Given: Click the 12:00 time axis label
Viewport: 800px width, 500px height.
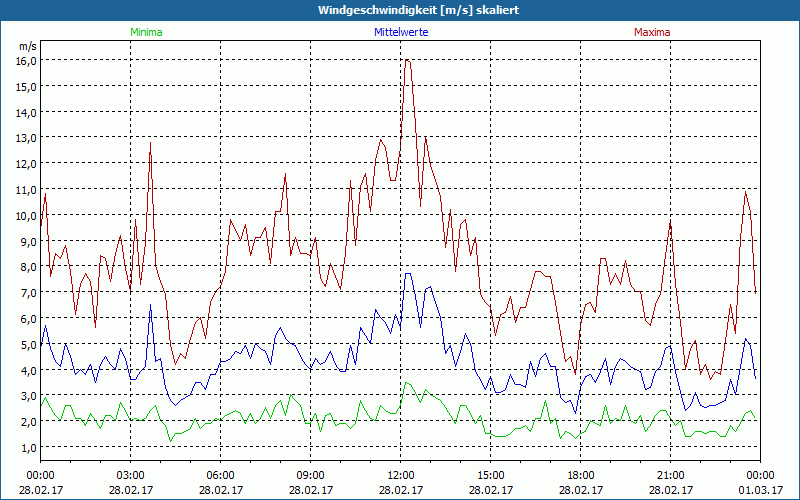Looking at the screenshot, I should point(401,476).
